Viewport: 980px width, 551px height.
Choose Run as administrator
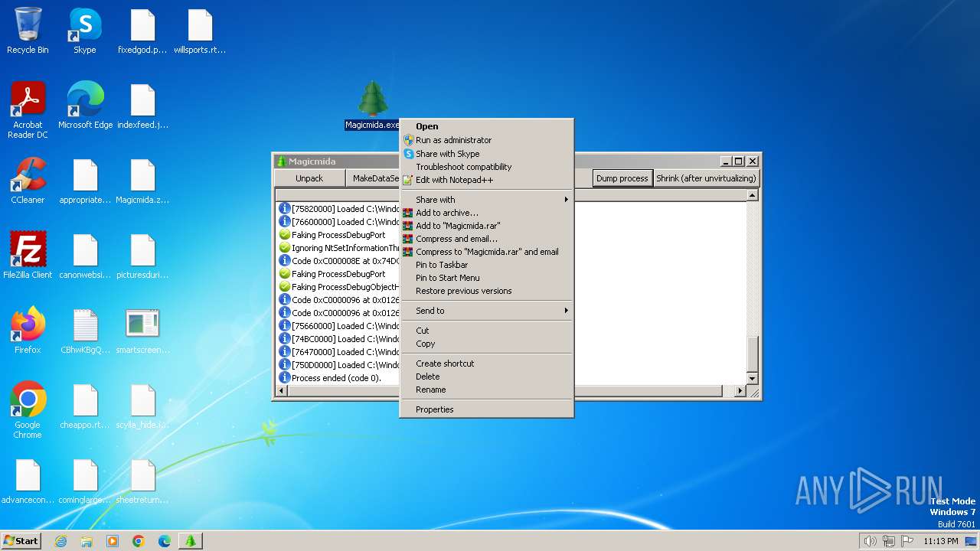[487, 140]
